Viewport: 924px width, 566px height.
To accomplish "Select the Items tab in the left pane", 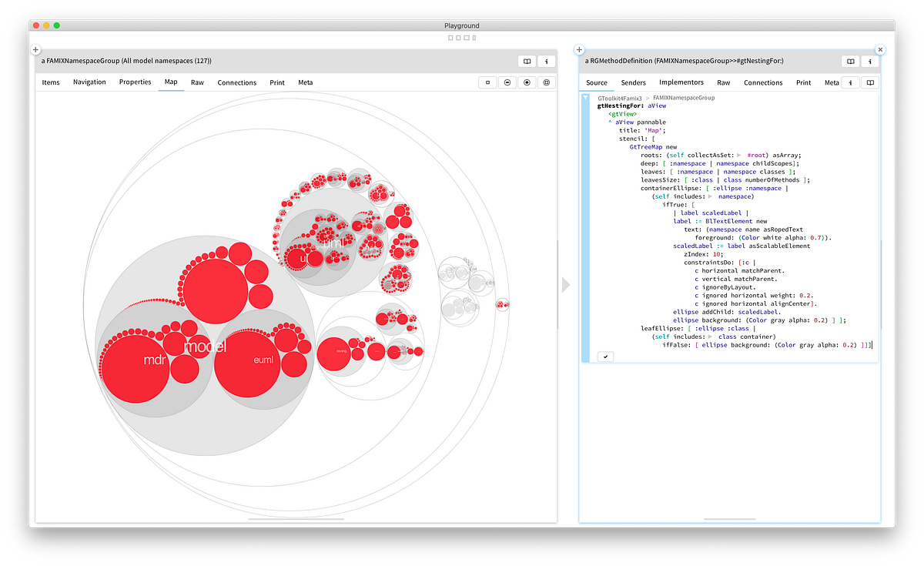I will [50, 82].
